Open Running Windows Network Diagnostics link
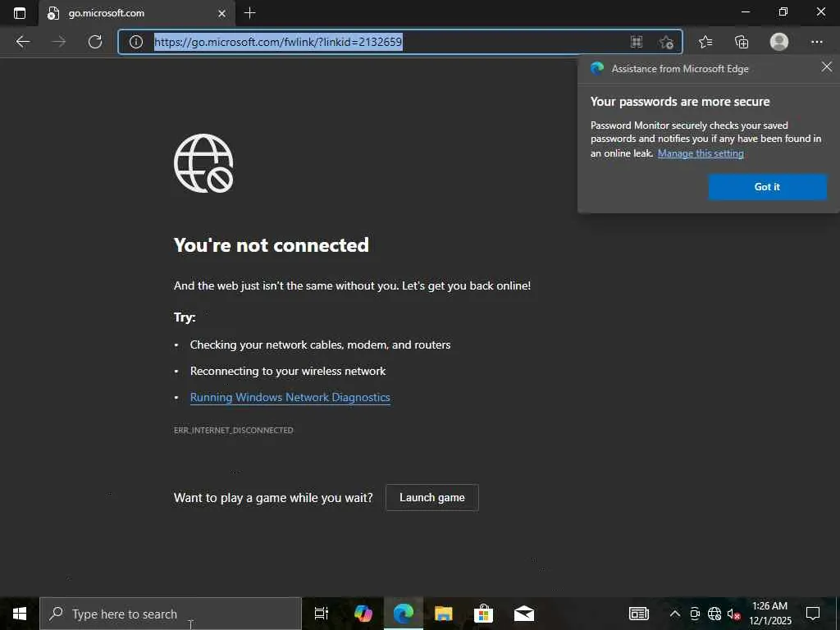The height and width of the screenshot is (630, 840). pyautogui.click(x=290, y=398)
